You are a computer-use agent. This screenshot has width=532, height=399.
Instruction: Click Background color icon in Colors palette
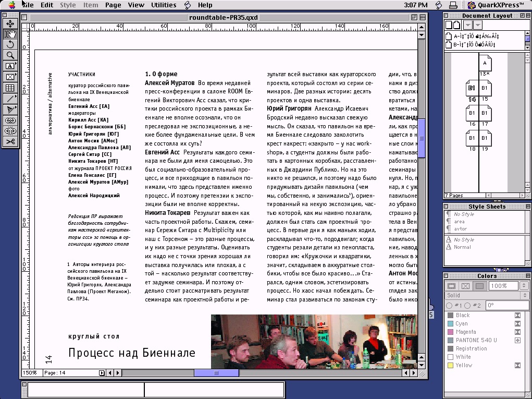point(479,286)
